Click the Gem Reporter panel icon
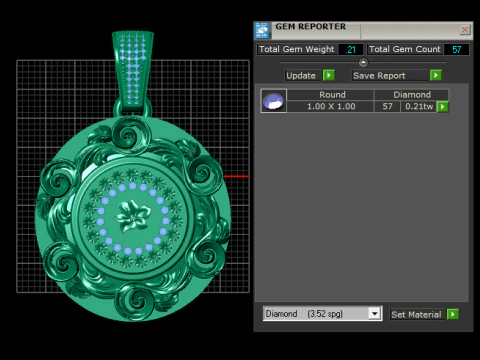The width and height of the screenshot is (480, 360). point(262,30)
